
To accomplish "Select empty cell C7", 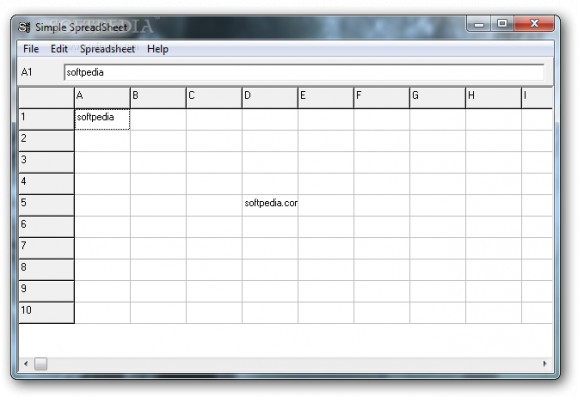I will tap(214, 248).
